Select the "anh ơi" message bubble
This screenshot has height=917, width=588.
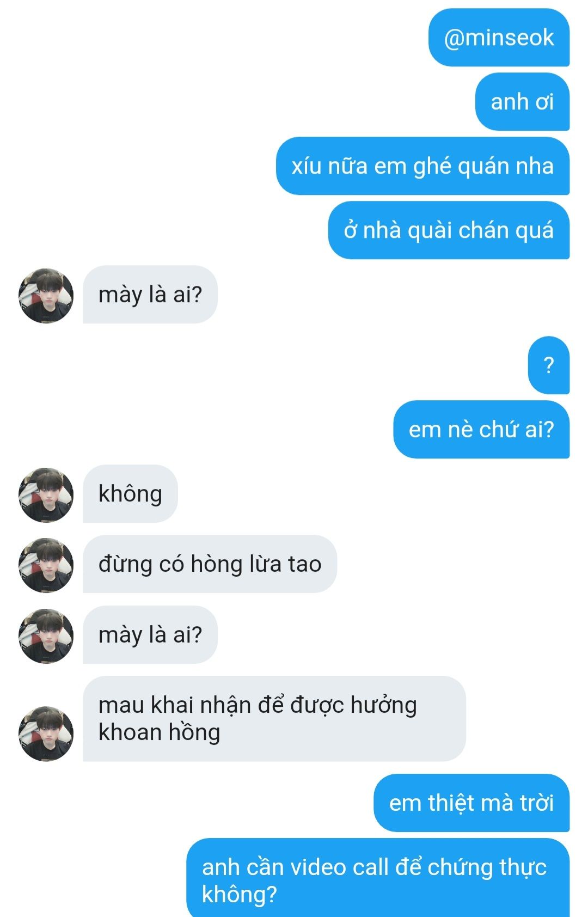[x=522, y=102]
